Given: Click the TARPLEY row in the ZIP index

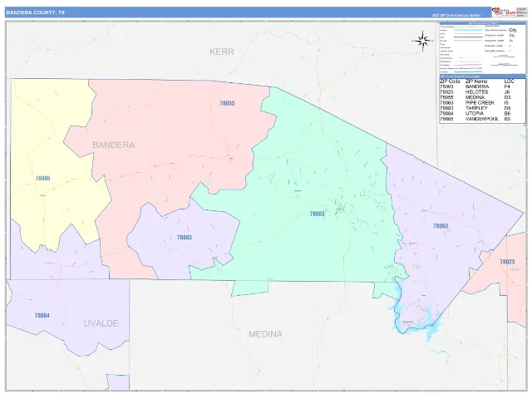Looking at the screenshot, I should click(x=482, y=108).
